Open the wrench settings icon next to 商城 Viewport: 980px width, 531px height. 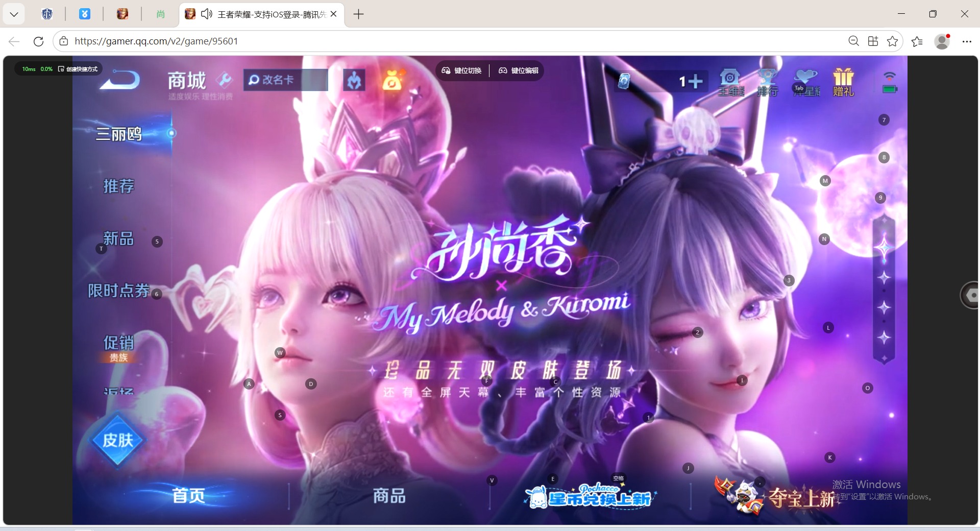tap(225, 79)
